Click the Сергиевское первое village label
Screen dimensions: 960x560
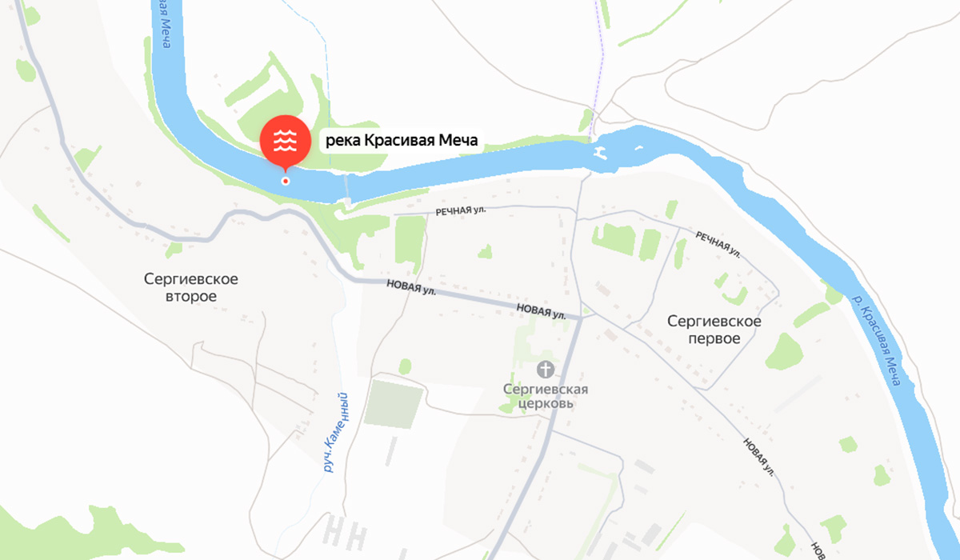(x=714, y=330)
